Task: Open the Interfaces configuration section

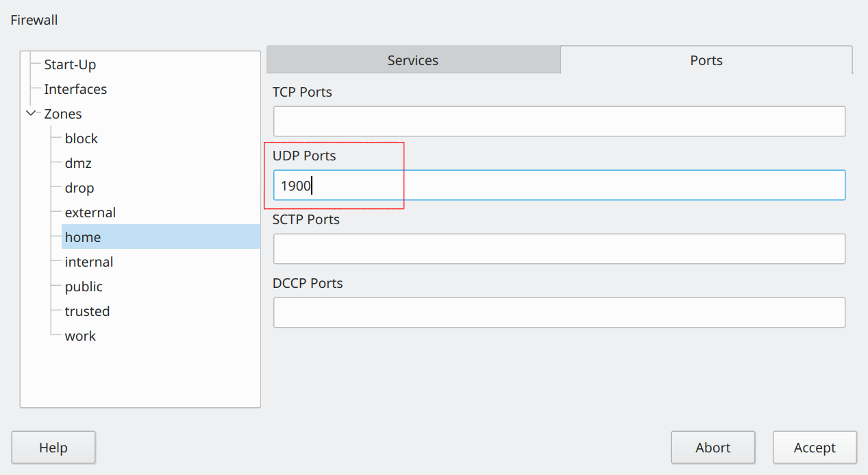Action: coord(75,88)
